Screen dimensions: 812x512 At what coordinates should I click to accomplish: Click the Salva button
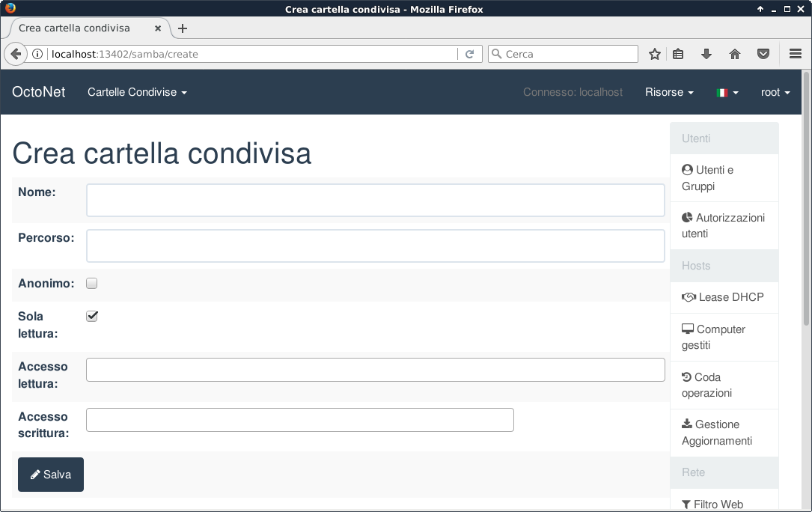pyautogui.click(x=51, y=475)
